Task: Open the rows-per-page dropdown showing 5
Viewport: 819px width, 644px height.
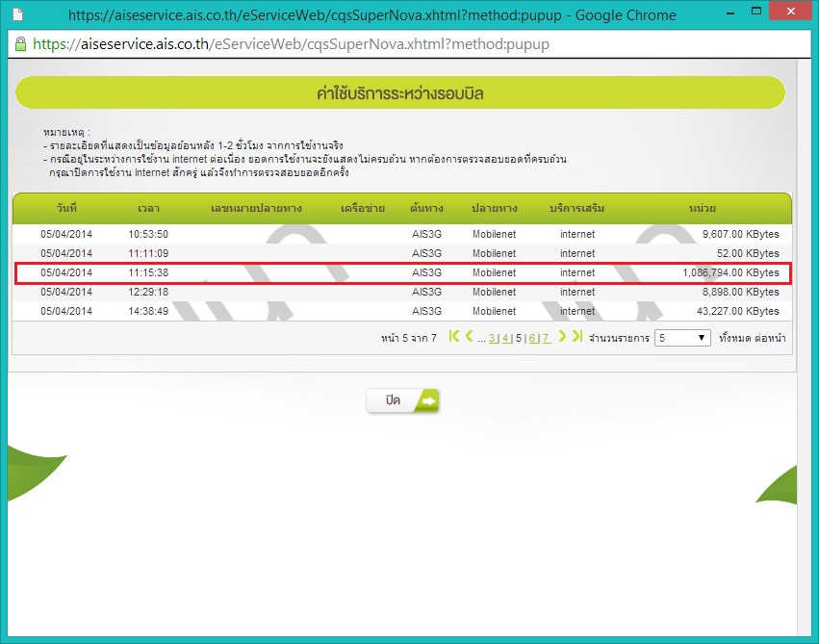Action: (682, 338)
